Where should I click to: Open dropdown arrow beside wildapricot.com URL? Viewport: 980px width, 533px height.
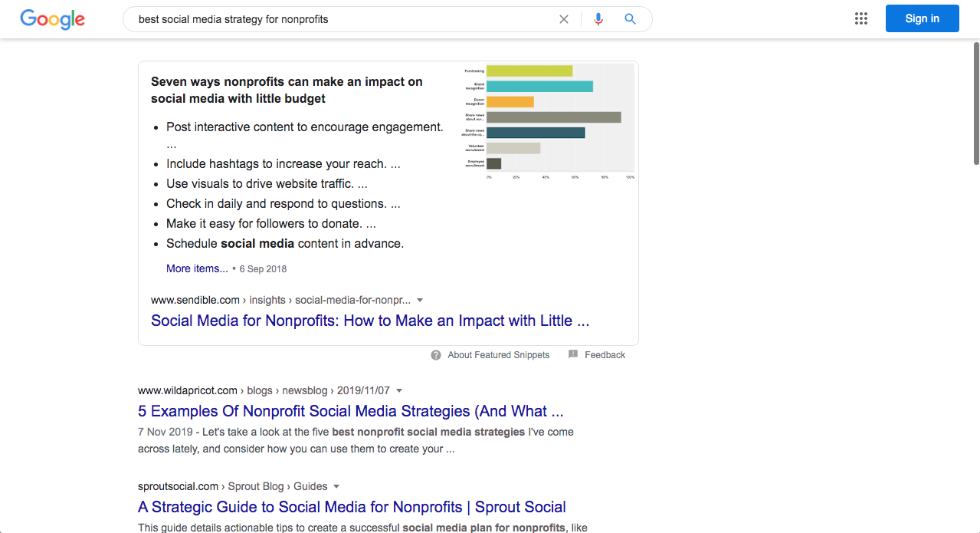click(x=399, y=391)
